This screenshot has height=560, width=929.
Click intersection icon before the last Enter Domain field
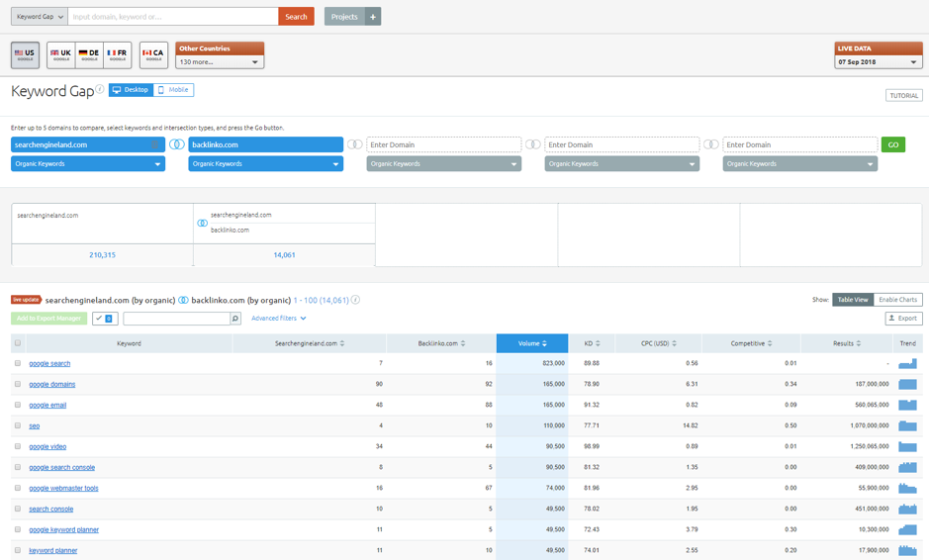[x=711, y=144]
